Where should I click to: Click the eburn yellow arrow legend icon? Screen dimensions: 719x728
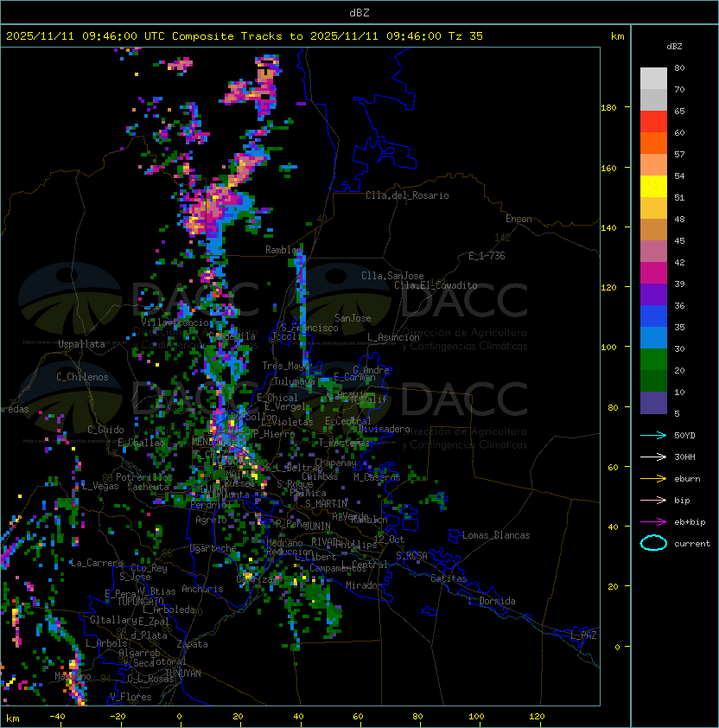click(x=653, y=479)
